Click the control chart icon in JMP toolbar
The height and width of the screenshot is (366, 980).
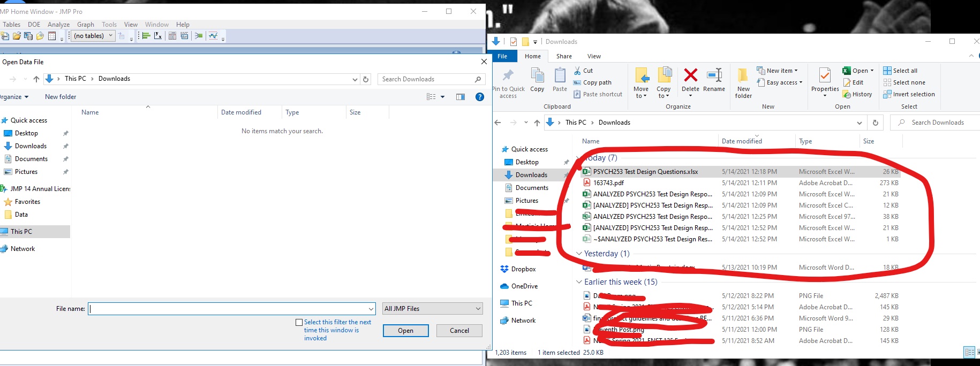coord(213,36)
